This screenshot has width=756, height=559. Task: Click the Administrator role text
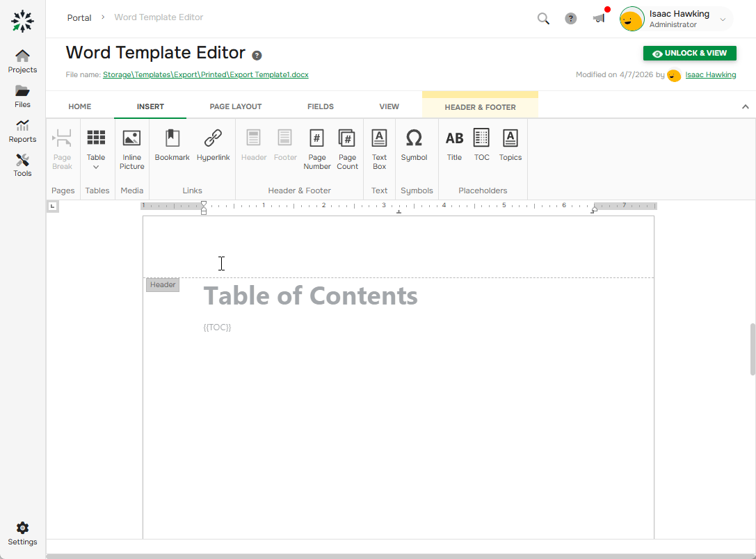click(x=673, y=24)
